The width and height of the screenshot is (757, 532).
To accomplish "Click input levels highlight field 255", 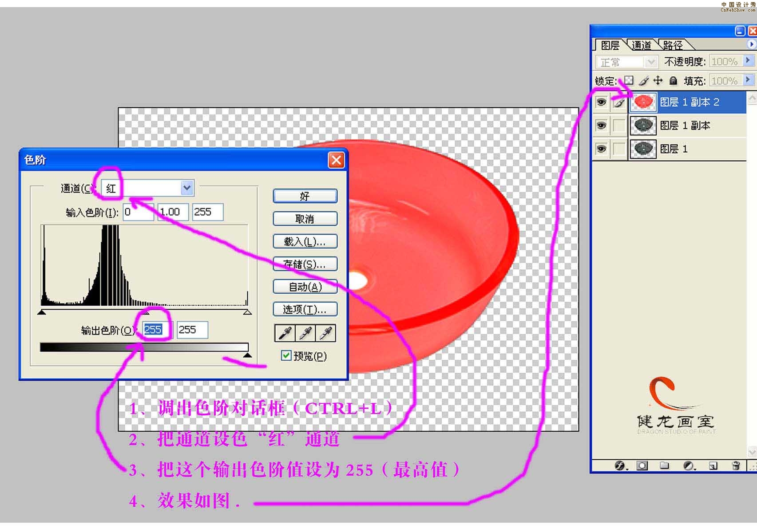I will point(207,212).
